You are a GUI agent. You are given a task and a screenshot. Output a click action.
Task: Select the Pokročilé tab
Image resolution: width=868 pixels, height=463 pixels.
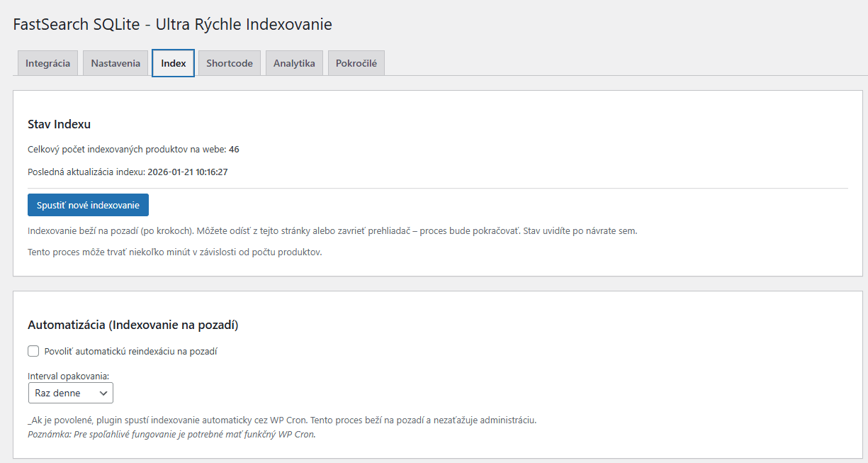point(356,62)
